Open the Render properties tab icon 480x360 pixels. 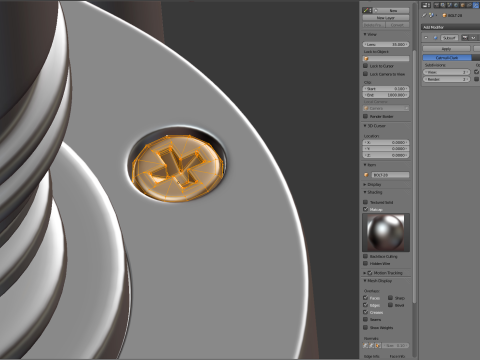point(436,5)
